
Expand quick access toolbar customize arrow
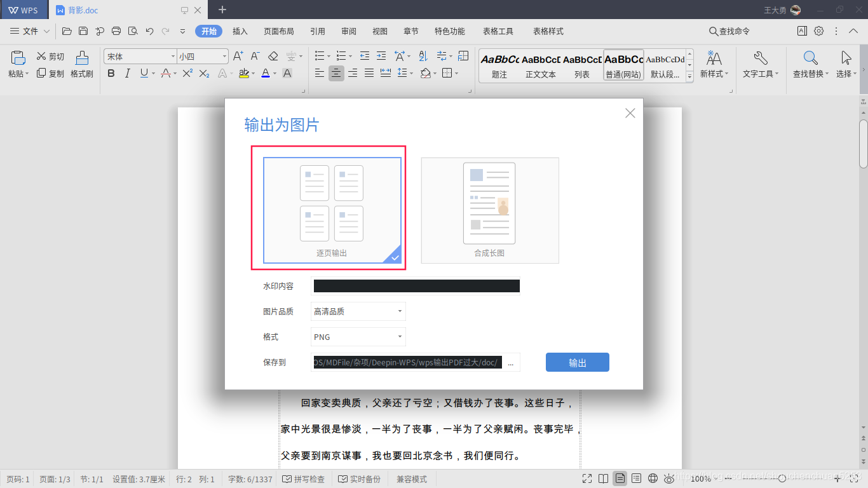point(182,31)
